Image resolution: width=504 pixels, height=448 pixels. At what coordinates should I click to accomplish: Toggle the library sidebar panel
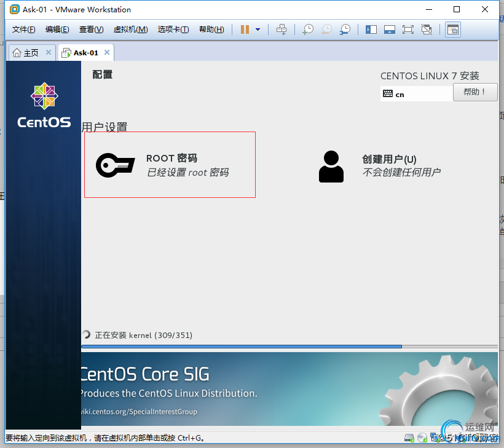371,29
